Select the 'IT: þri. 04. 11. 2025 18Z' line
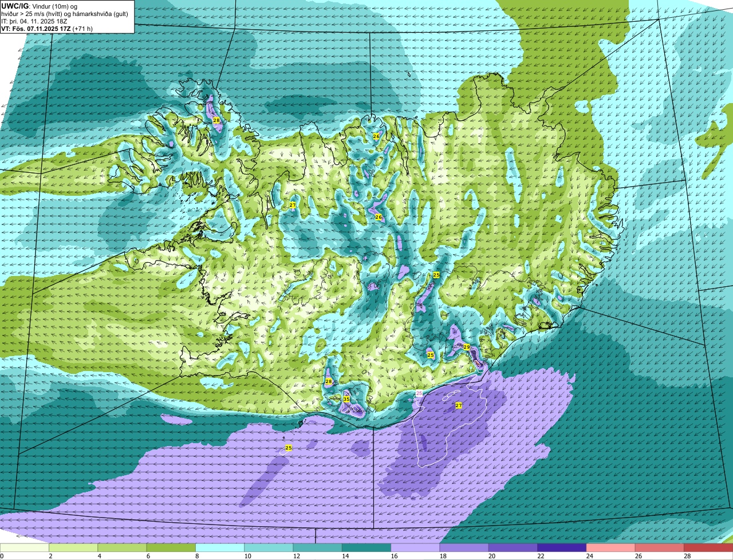The image size is (733, 560). point(36,21)
